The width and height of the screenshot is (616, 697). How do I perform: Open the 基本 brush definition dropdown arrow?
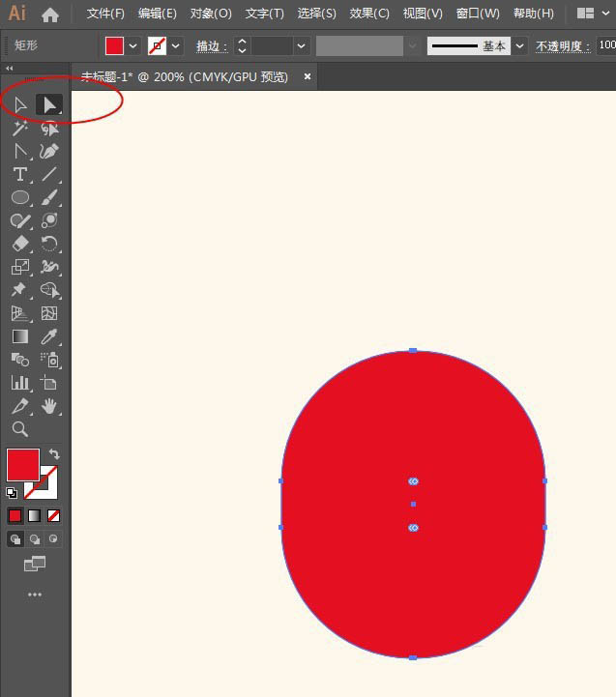click(519, 45)
